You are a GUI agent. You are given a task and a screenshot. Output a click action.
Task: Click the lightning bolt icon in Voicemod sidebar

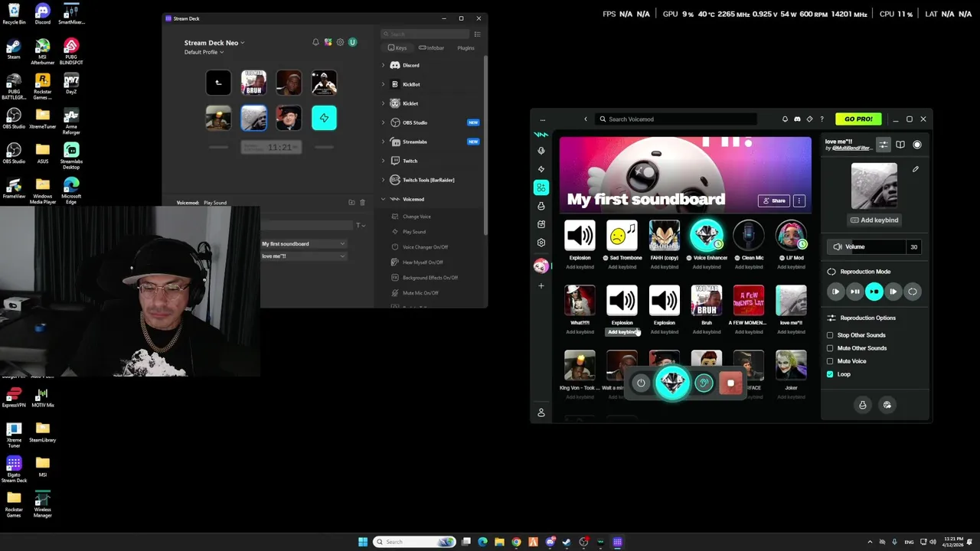pyautogui.click(x=541, y=169)
